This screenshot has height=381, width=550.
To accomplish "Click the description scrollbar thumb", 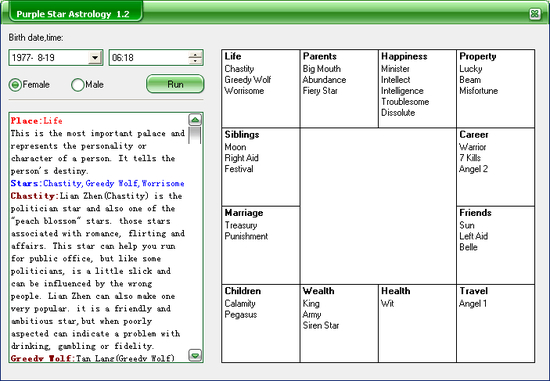I will pos(195,135).
